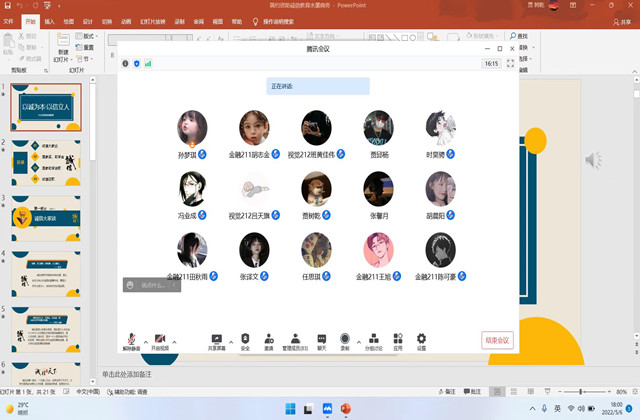The image size is (640, 420).
Task: Open the 设计 ribbon tab
Action: [88, 20]
